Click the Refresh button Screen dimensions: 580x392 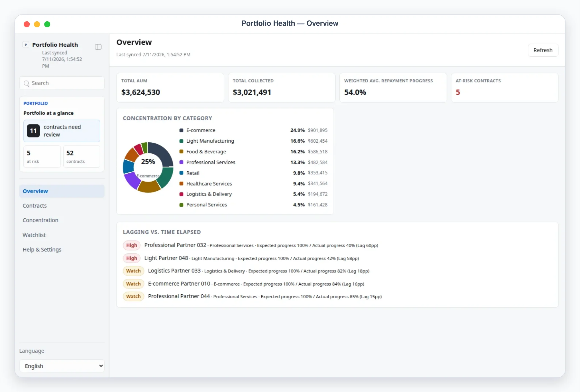[x=543, y=50]
